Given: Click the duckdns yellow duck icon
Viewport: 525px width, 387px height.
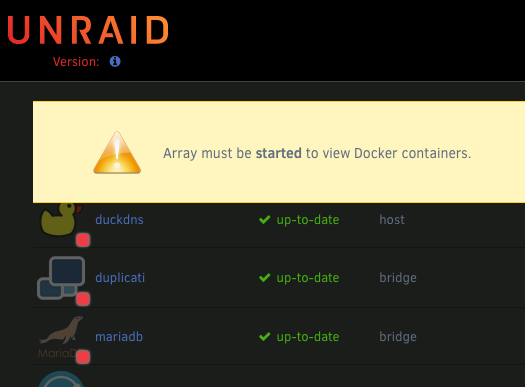Looking at the screenshot, I should tap(61, 219).
